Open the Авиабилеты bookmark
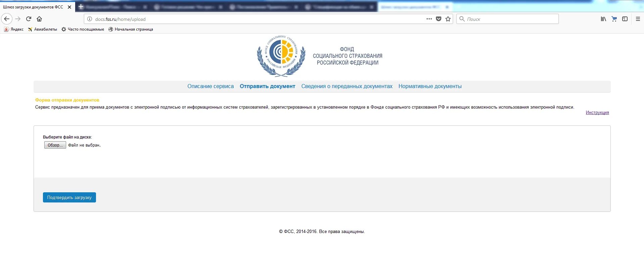 coord(42,29)
